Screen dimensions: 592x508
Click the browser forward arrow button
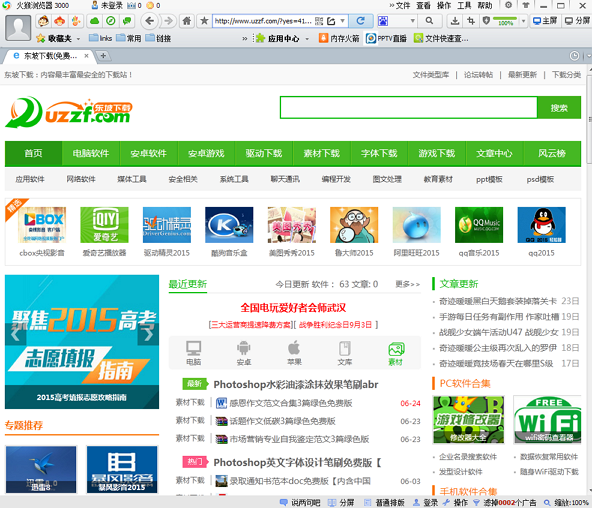pos(168,21)
